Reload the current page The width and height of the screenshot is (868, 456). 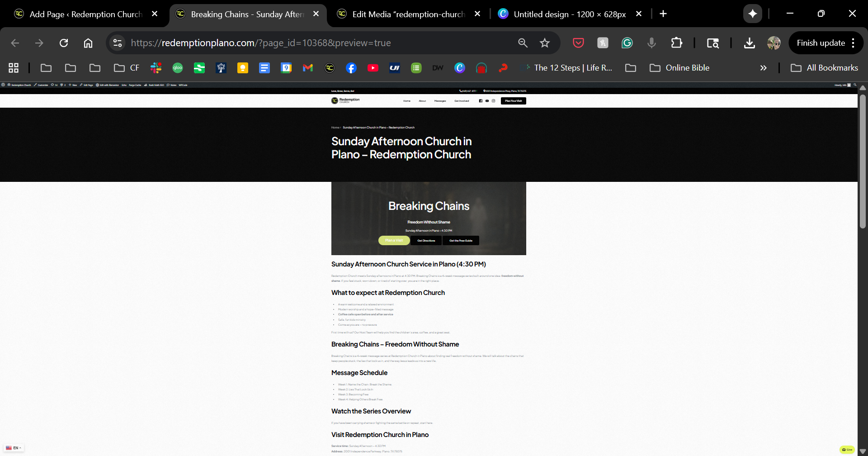tap(64, 43)
